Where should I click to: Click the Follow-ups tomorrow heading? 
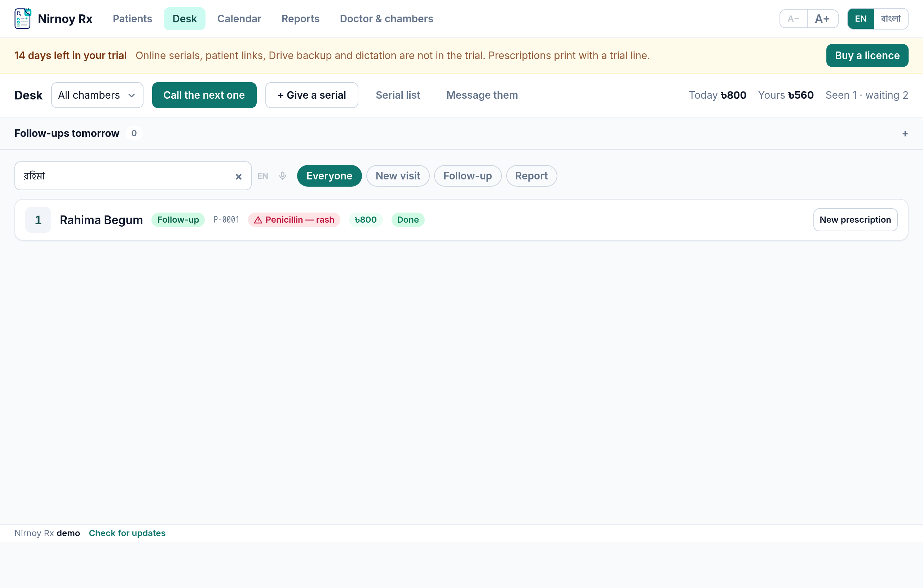pos(67,133)
